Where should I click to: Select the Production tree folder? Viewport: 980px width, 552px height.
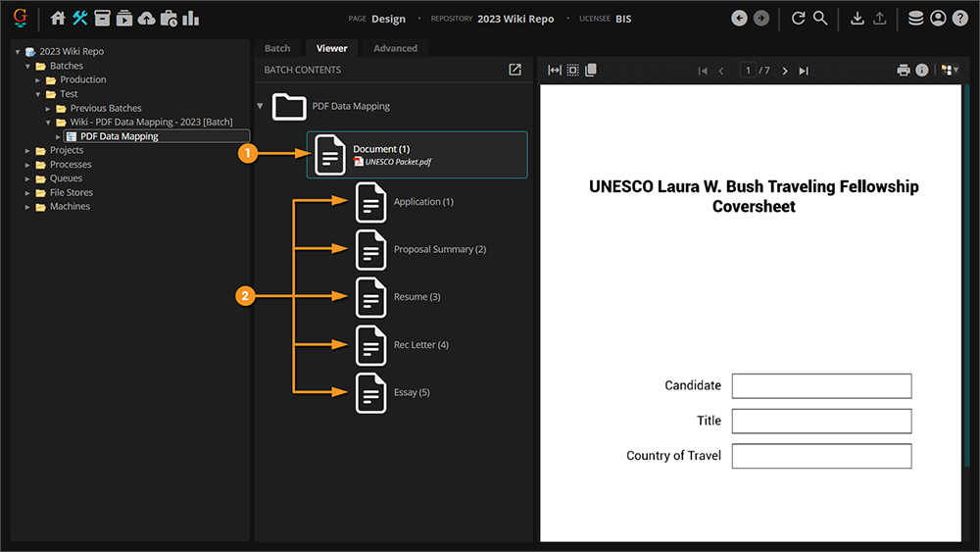[82, 79]
